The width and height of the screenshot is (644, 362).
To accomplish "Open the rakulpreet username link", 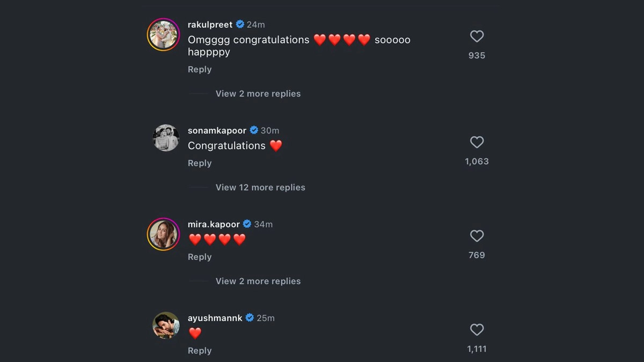I will point(210,25).
